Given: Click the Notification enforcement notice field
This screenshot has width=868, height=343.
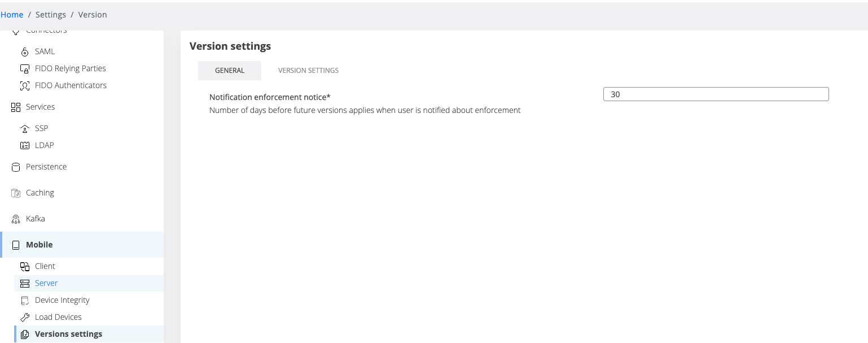Looking at the screenshot, I should (716, 94).
